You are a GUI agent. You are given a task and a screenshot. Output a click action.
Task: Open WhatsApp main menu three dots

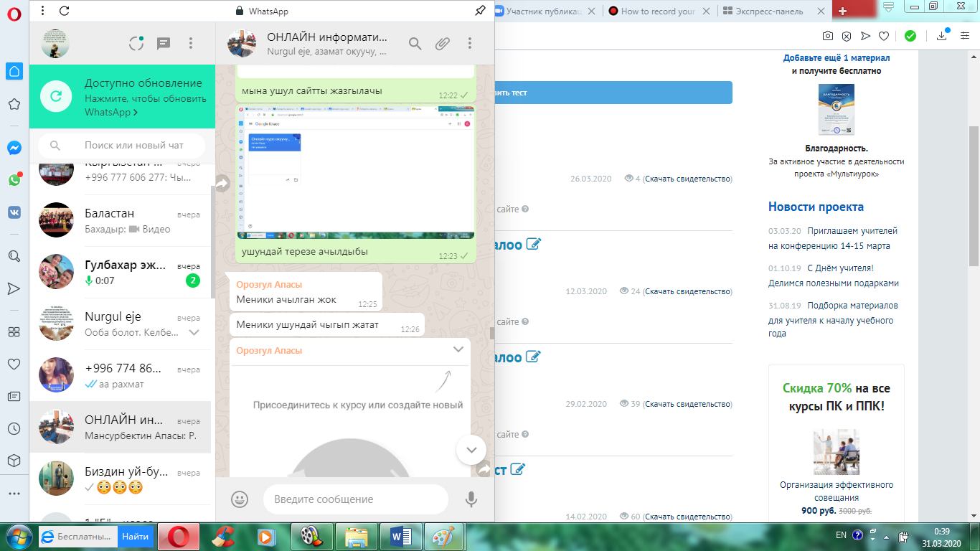pyautogui.click(x=191, y=43)
